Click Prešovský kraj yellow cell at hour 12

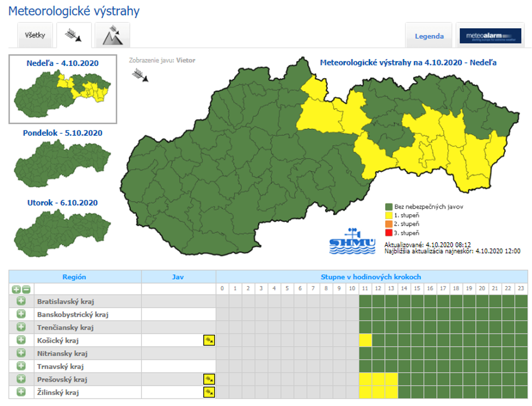[378, 379]
